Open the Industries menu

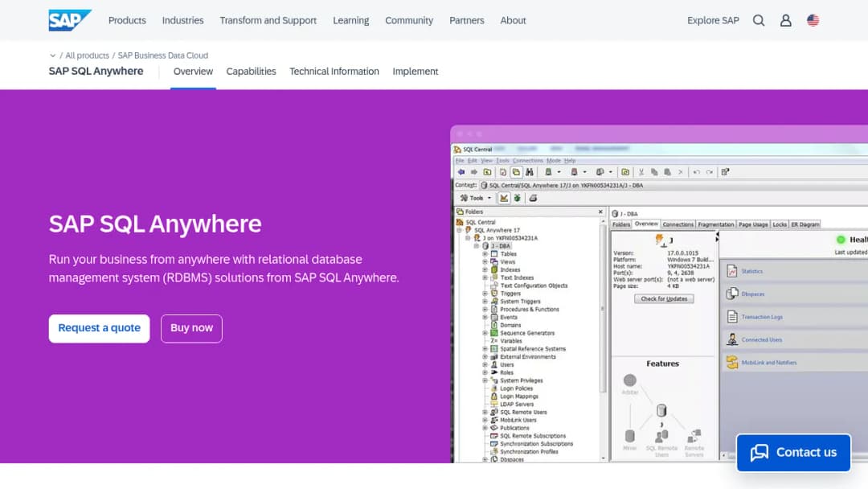click(x=182, y=20)
